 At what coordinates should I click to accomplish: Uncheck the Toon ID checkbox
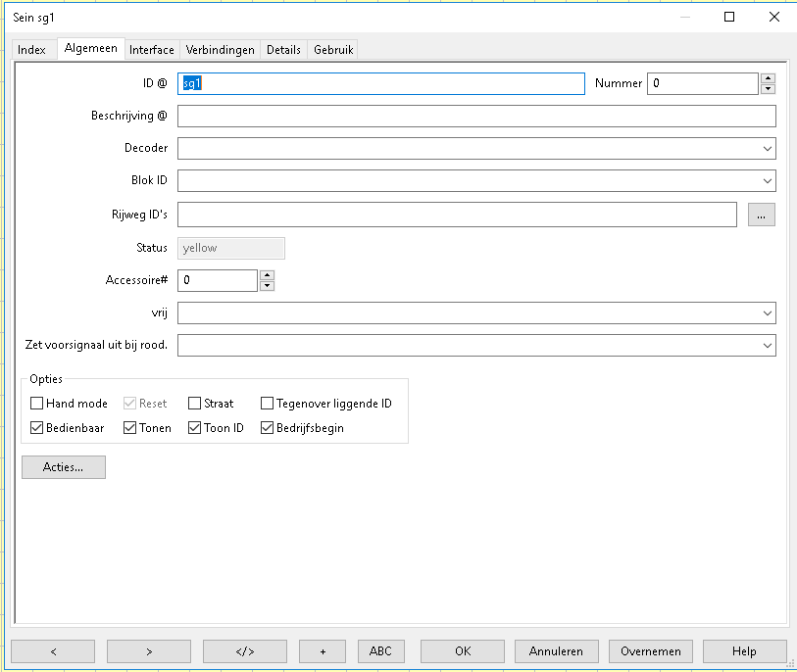195,428
